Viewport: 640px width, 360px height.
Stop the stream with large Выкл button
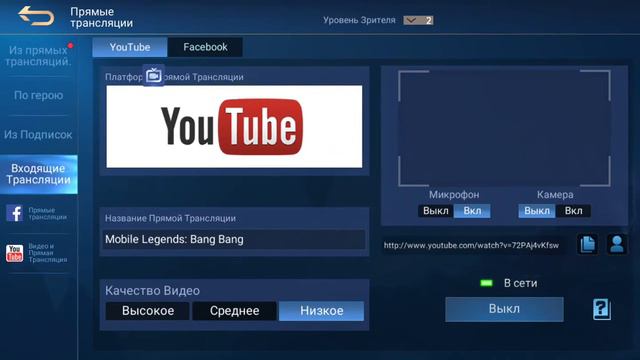coord(504,309)
